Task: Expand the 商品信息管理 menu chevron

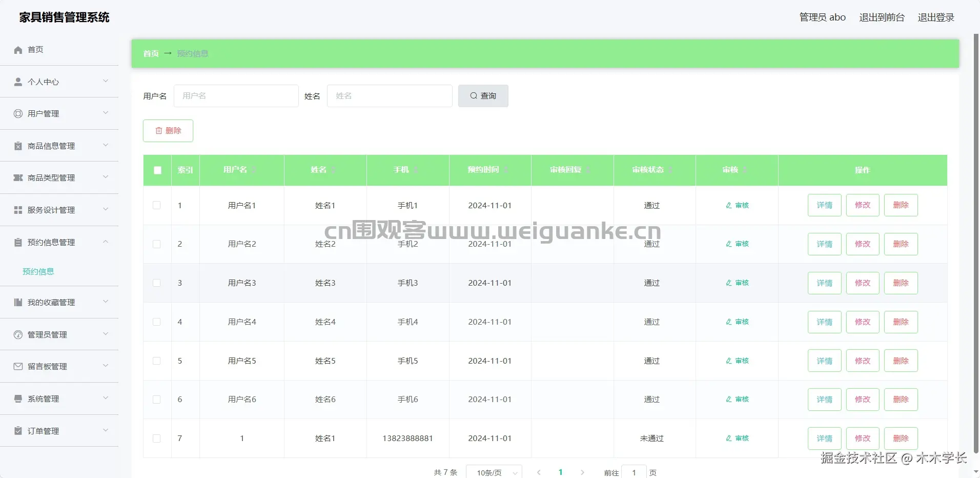Action: coord(106,145)
